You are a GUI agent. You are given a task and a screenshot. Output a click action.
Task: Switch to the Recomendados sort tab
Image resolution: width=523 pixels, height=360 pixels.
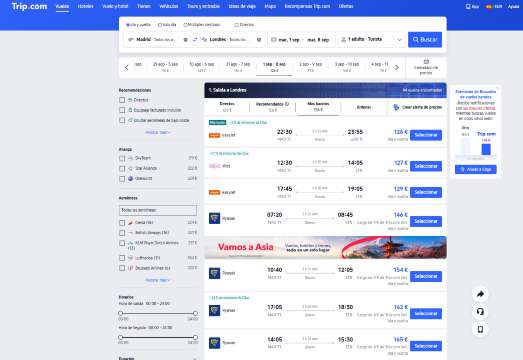[272, 107]
